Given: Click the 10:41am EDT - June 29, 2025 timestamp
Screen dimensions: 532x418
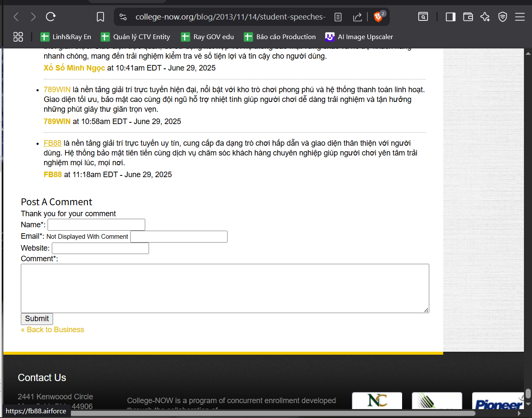Looking at the screenshot, I should (x=166, y=68).
